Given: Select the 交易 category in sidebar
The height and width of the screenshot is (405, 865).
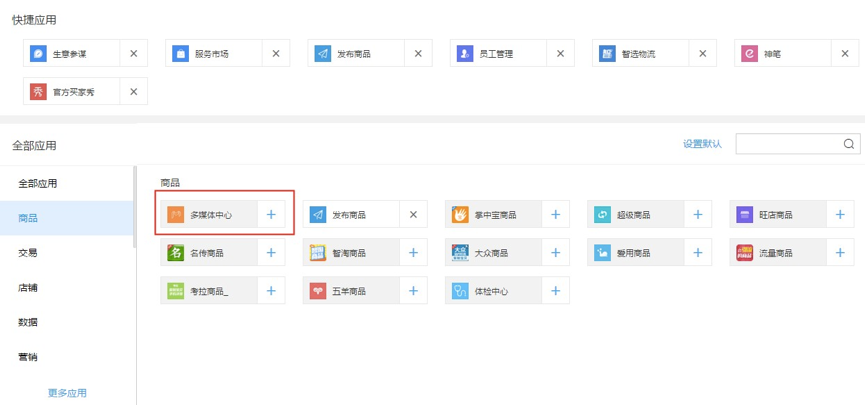Looking at the screenshot, I should click(29, 253).
